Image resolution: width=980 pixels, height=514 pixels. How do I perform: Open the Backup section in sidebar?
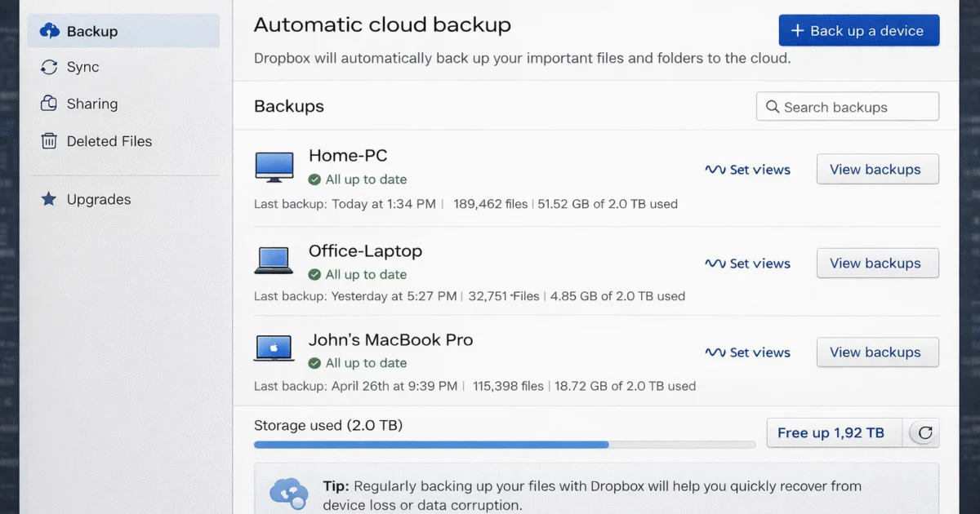123,31
